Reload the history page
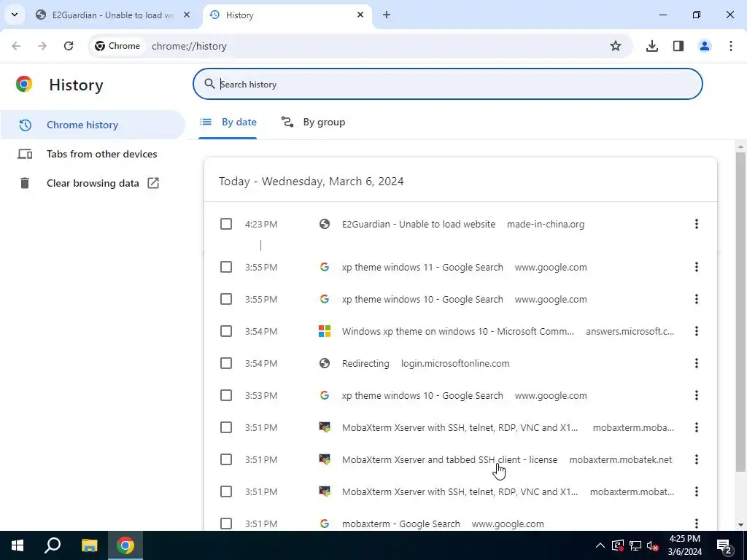The width and height of the screenshot is (747, 560). (69, 46)
